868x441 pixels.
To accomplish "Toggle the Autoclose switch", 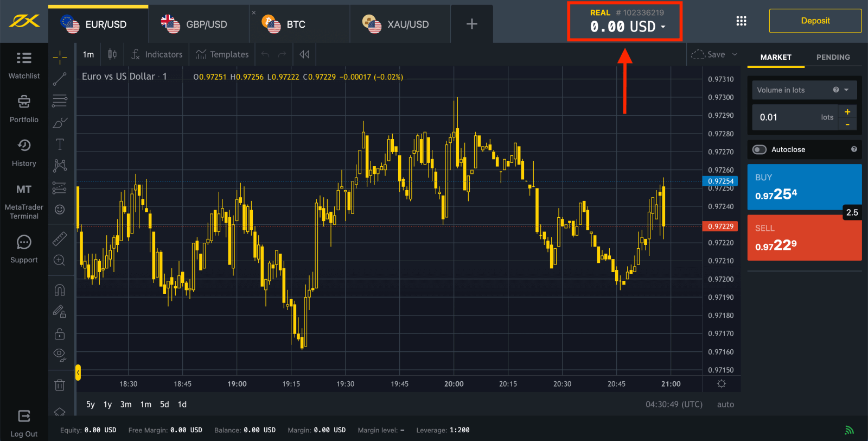I will click(759, 150).
